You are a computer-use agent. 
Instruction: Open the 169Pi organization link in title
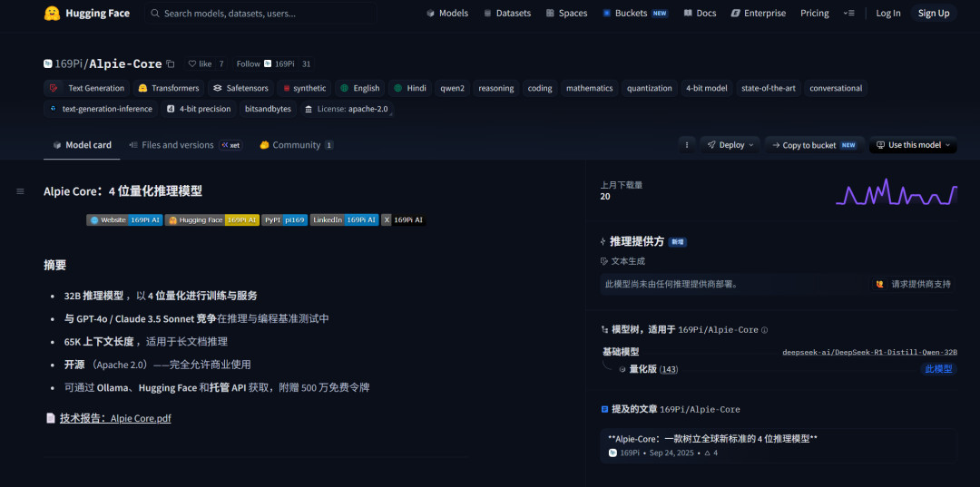(x=69, y=63)
